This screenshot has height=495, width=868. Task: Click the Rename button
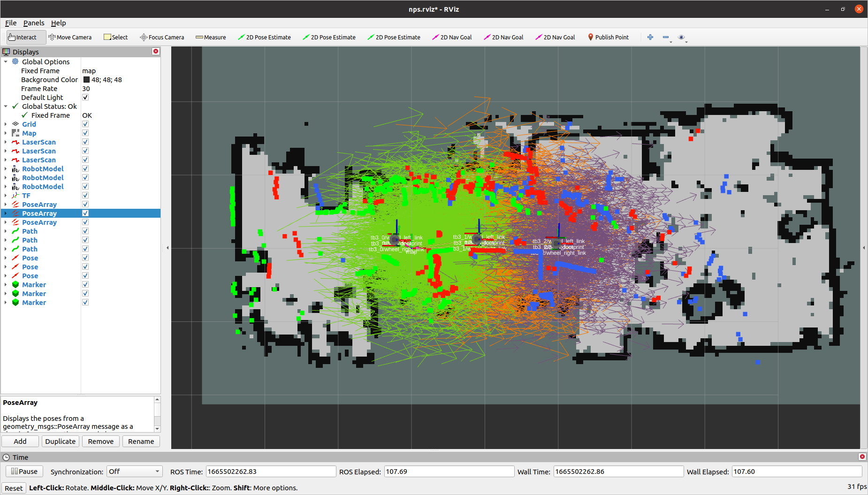[141, 442]
